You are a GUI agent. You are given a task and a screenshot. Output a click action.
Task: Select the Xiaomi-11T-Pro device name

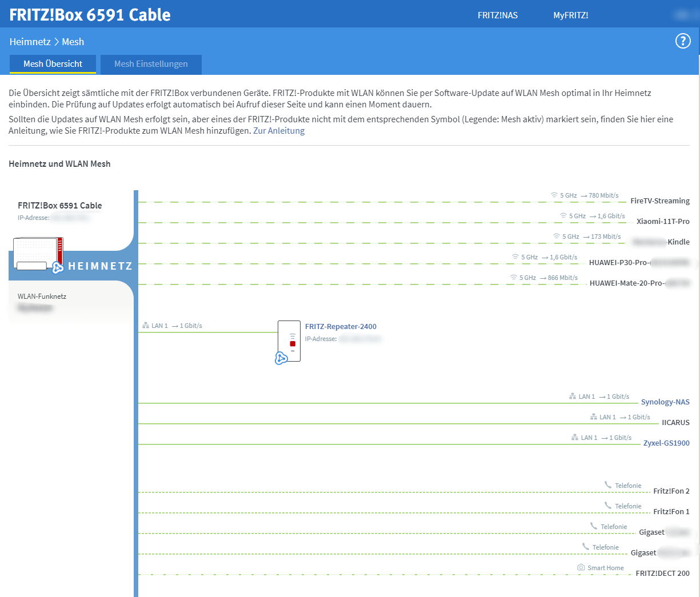click(663, 222)
